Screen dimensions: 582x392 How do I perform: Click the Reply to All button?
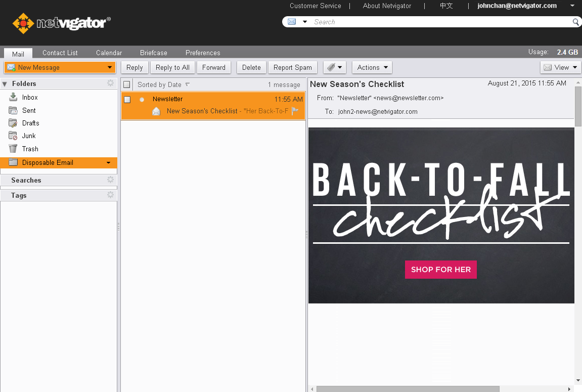click(x=172, y=67)
